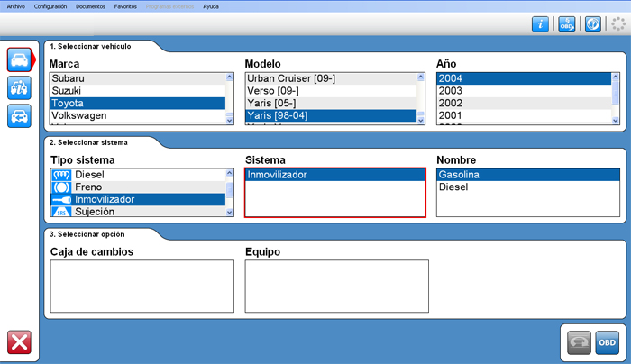Select Inmovilizador in Tipo sistema list
The image size is (631, 364).
138,199
